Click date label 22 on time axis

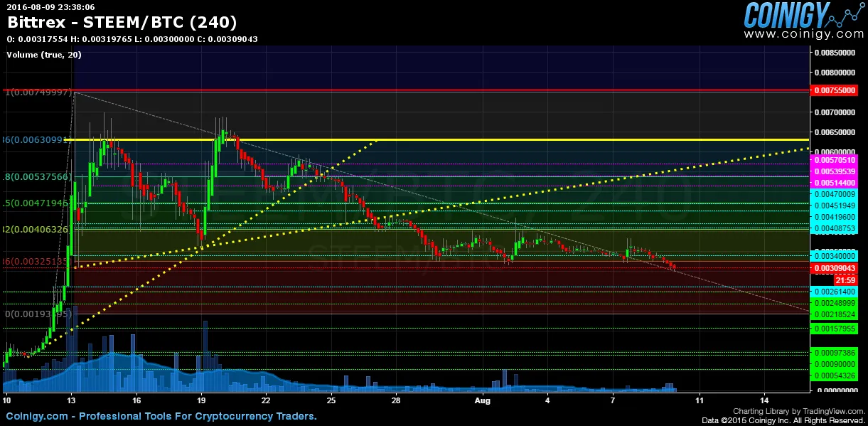[x=266, y=400]
